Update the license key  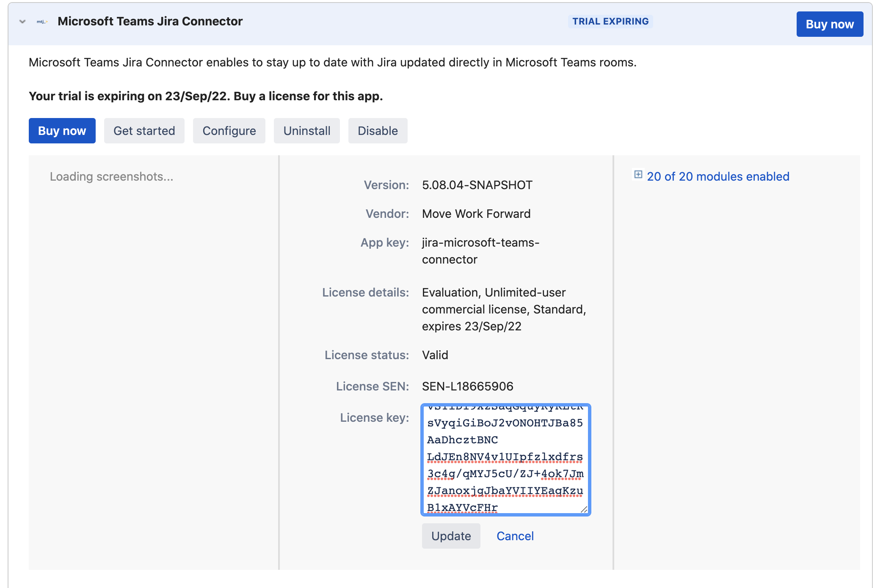[x=451, y=536]
